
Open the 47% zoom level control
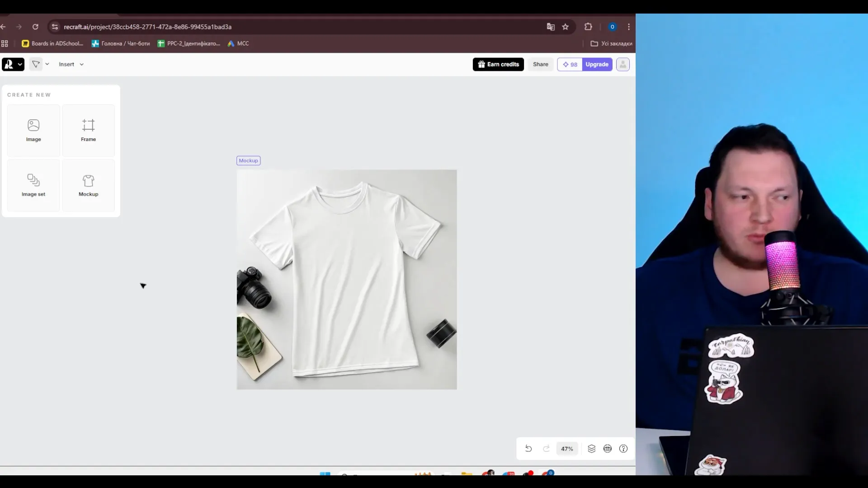coord(567,449)
